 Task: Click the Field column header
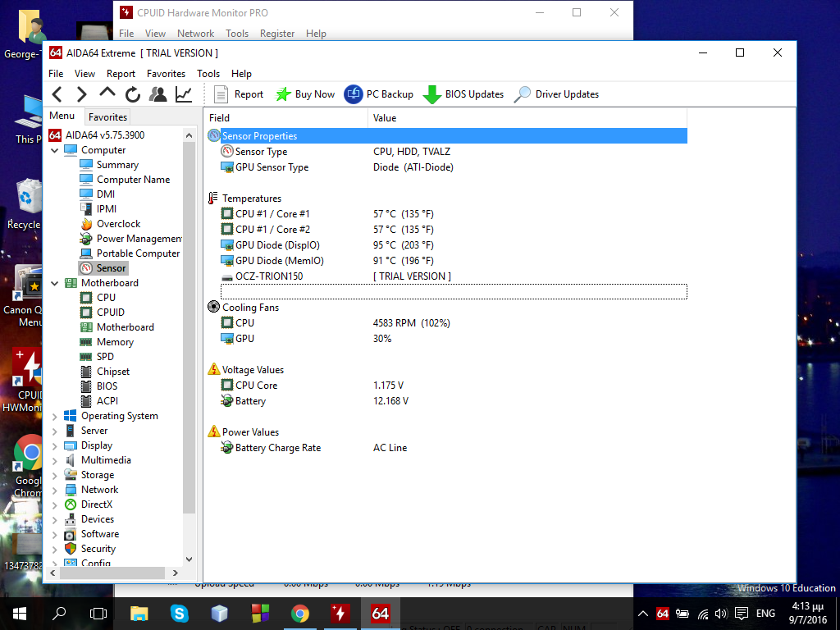coord(286,118)
